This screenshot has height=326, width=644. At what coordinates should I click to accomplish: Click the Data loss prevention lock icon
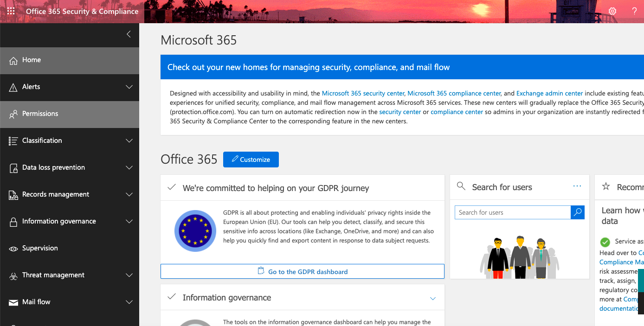(x=13, y=168)
